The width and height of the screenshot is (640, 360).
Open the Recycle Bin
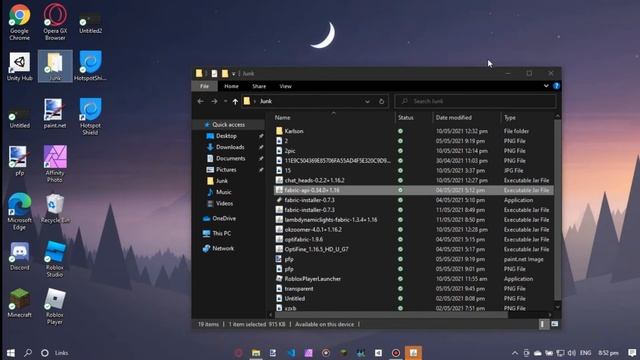[x=55, y=208]
